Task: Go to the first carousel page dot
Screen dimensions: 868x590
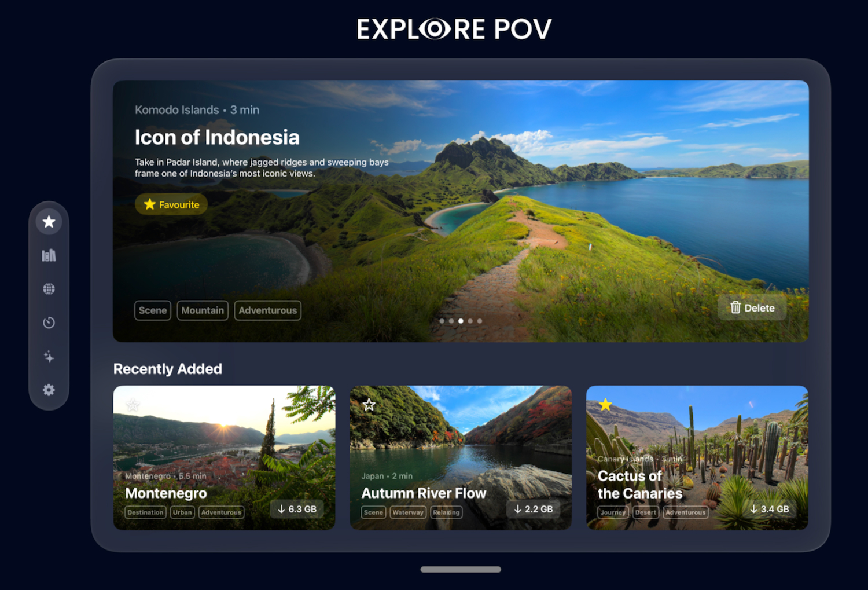Action: (x=442, y=321)
